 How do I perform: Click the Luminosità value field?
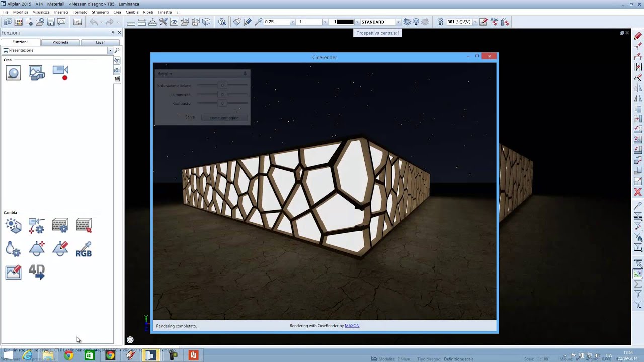(x=222, y=95)
